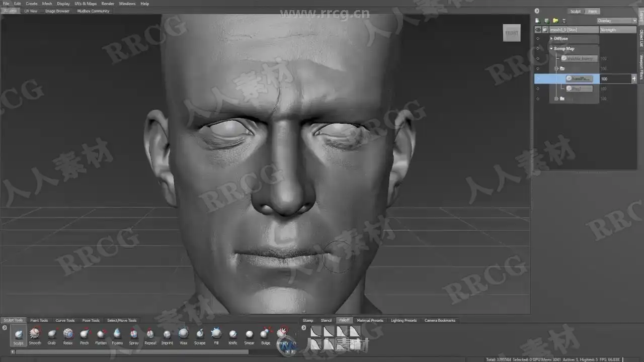Click the trash icon to delete layer
Image resolution: width=644 pixels, height=362 pixels.
click(564, 21)
